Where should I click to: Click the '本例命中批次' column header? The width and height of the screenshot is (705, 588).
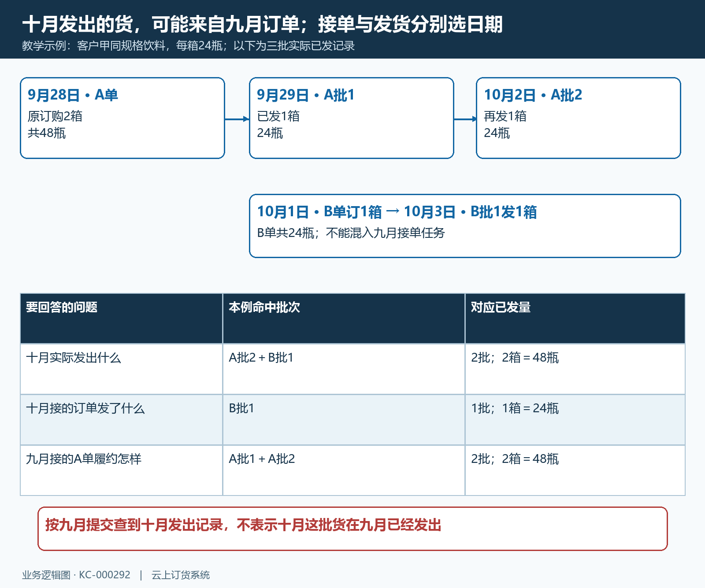344,318
